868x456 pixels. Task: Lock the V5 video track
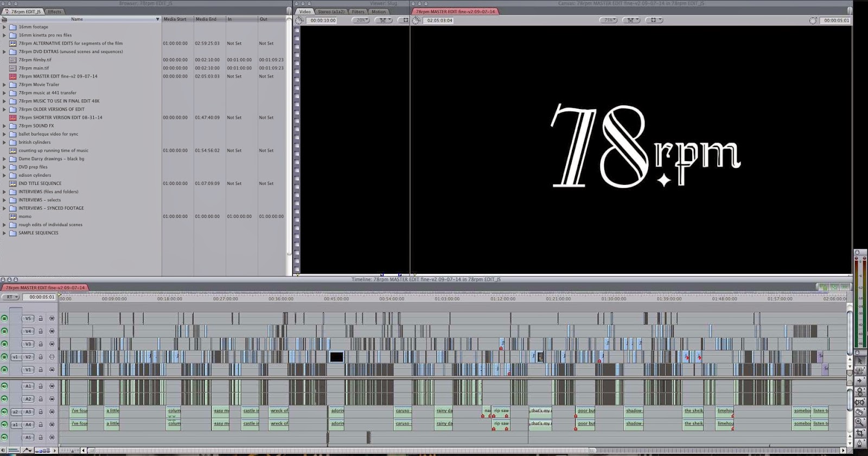(x=41, y=318)
